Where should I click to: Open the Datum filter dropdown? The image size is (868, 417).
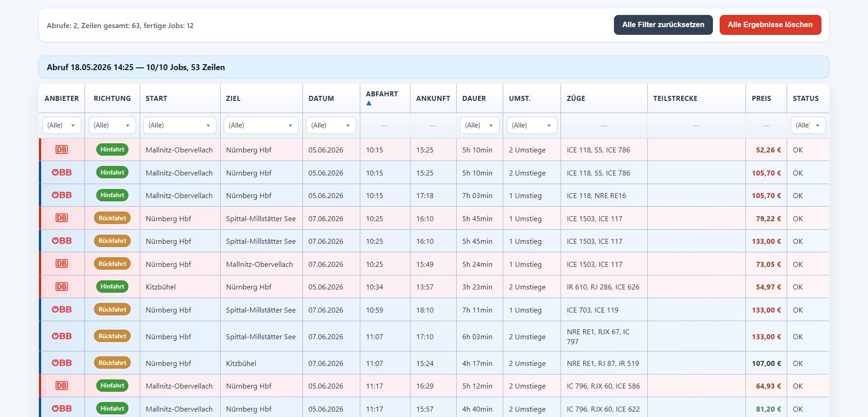pyautogui.click(x=331, y=125)
